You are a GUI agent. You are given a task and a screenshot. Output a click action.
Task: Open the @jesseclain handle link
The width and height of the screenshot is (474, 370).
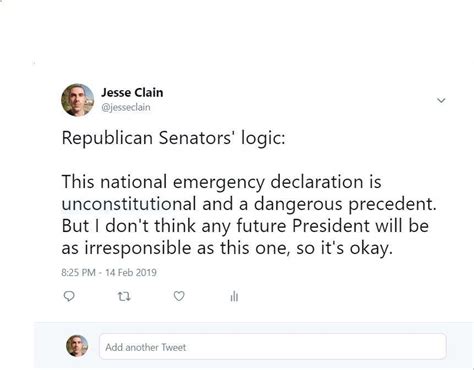(126, 107)
